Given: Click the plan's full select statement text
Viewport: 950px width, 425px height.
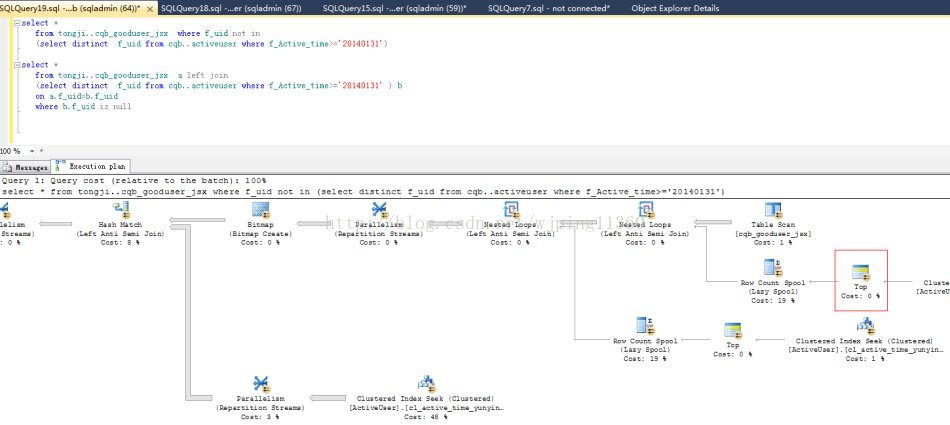Looking at the screenshot, I should [x=364, y=192].
